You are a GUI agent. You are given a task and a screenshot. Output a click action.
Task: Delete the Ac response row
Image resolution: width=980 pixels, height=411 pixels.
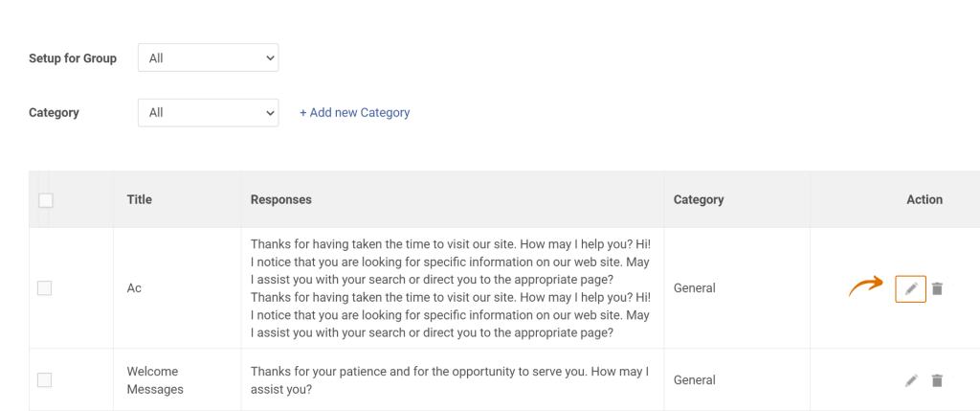pyautogui.click(x=936, y=288)
